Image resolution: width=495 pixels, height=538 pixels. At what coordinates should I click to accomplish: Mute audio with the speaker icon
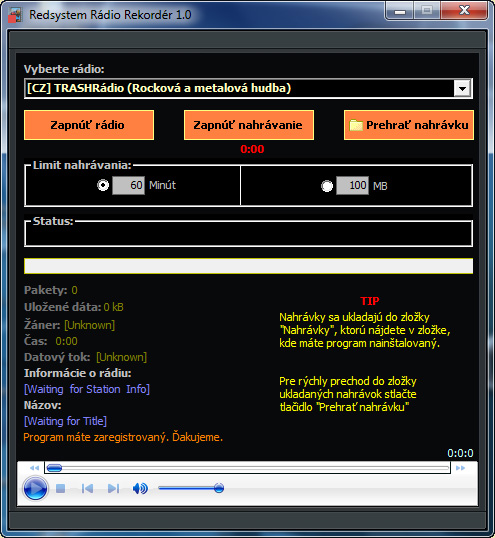click(x=140, y=488)
